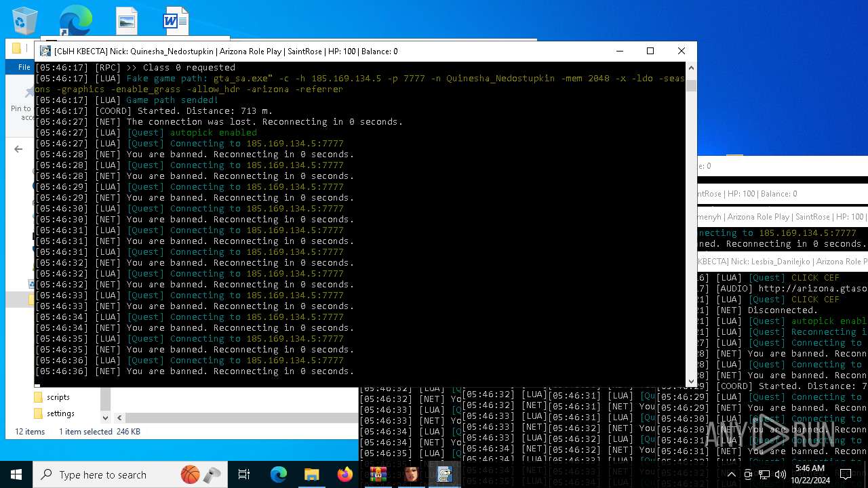Image resolution: width=868 pixels, height=488 pixels.
Task: Open File Explorer from taskbar
Action: (x=311, y=474)
